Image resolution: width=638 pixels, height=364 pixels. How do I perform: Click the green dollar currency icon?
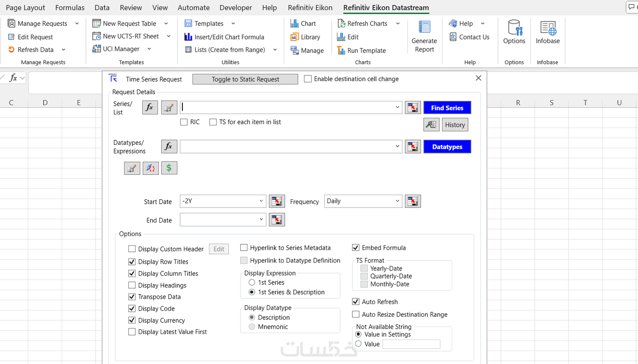169,168
